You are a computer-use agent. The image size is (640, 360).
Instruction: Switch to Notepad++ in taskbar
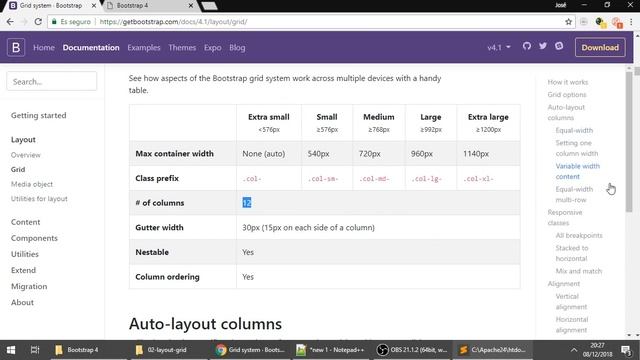tap(331, 350)
